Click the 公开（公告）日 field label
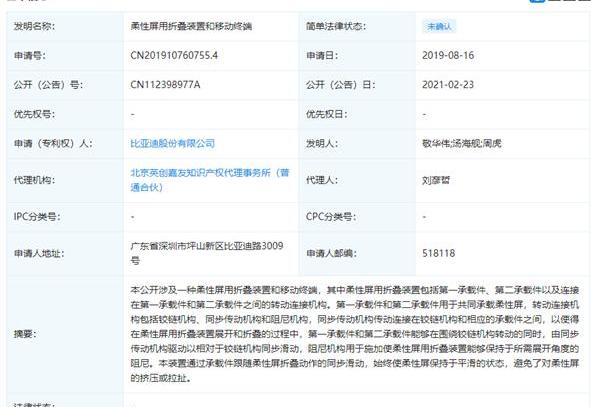Viewport: 600px width, 407px height. 340,85
